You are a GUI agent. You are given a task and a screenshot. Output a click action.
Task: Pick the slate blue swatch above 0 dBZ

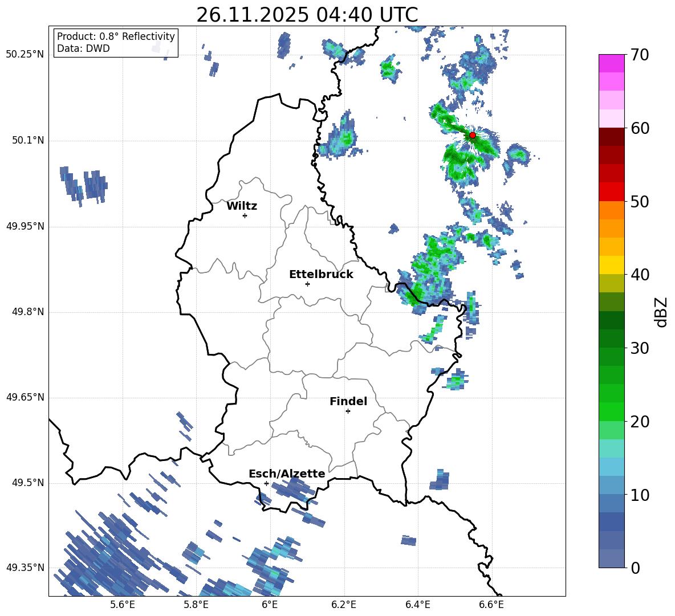611,558
